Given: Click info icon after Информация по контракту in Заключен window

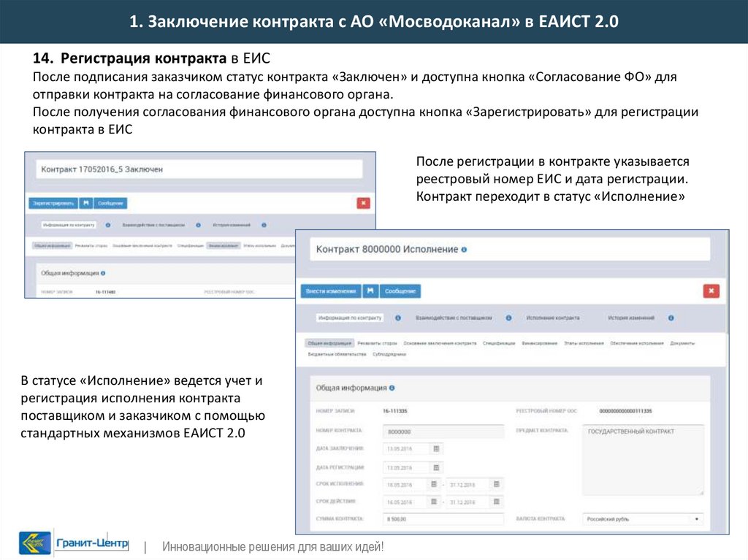Looking at the screenshot, I should pyautogui.click(x=108, y=225).
